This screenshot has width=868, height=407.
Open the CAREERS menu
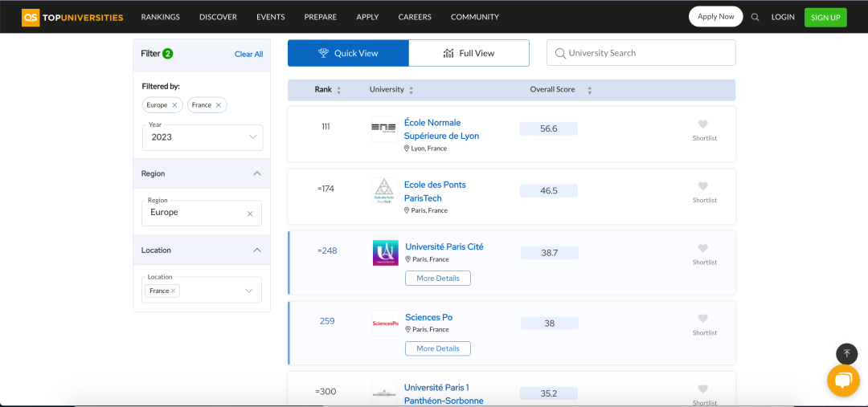[415, 17]
